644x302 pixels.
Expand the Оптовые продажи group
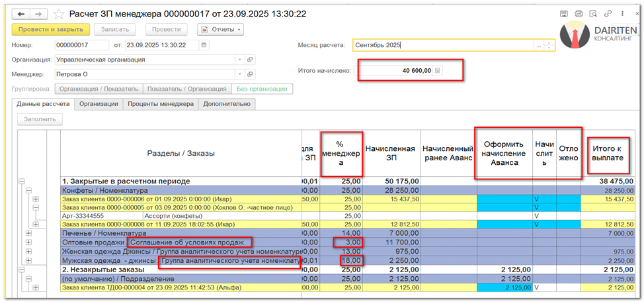28,242
